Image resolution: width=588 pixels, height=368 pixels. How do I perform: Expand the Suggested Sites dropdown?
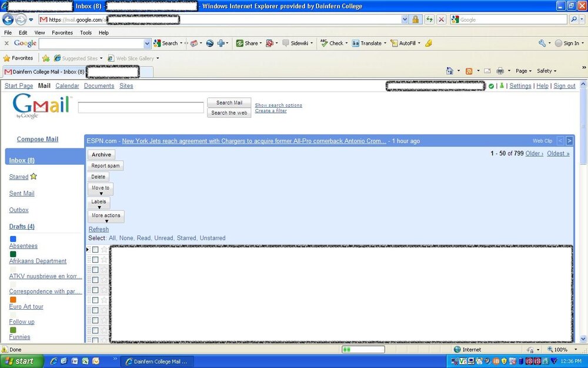tap(101, 58)
